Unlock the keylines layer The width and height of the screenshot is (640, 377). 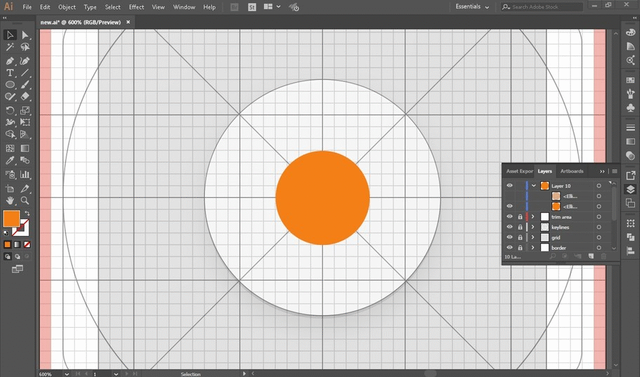click(520, 227)
